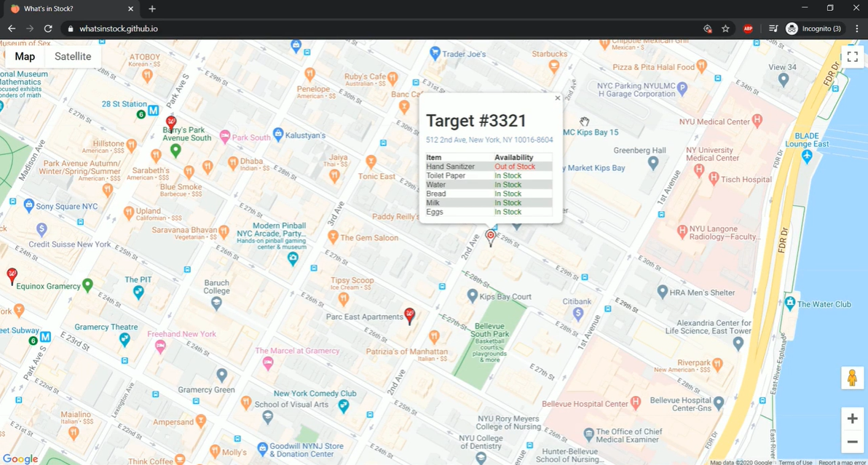868x465 pixels.
Task: Click the browser address bar
Action: (x=382, y=29)
